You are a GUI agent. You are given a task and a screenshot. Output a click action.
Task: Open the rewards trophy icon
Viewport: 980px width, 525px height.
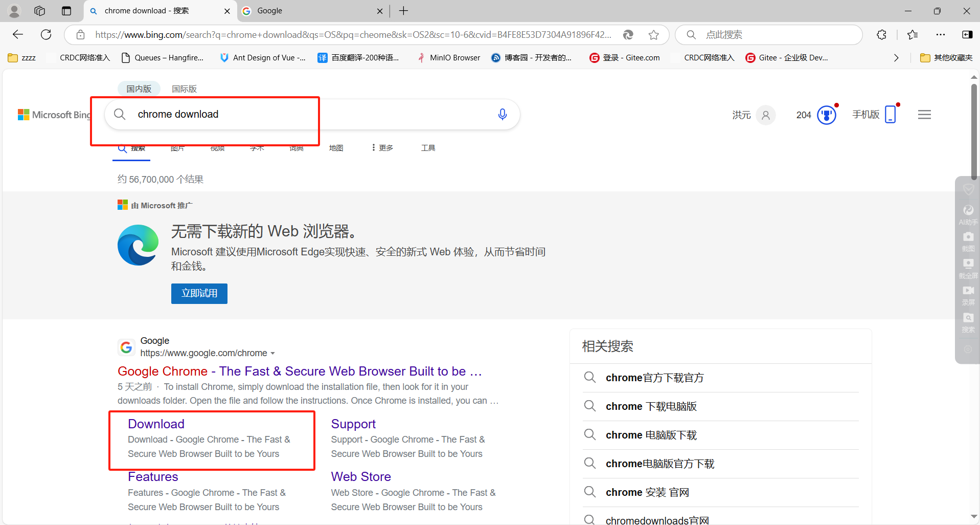[x=827, y=115]
